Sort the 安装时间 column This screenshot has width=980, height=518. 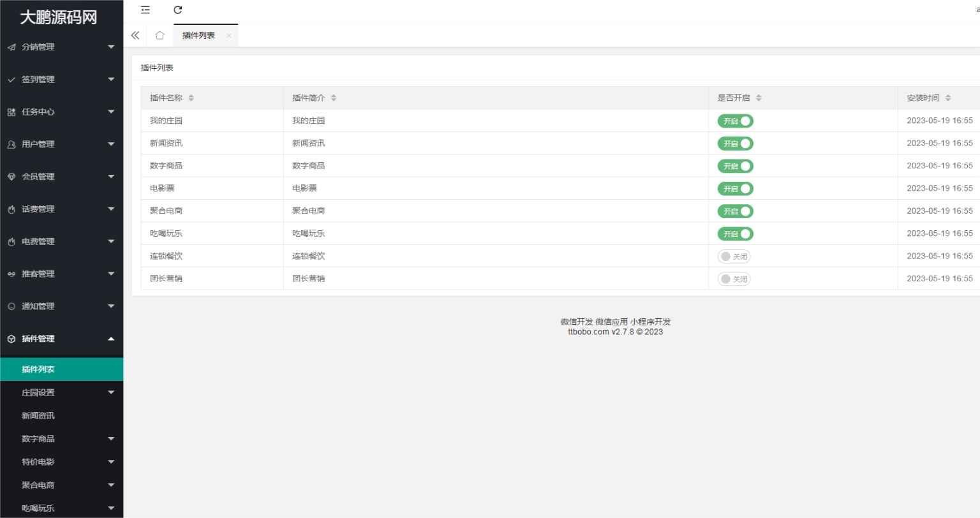(x=947, y=98)
